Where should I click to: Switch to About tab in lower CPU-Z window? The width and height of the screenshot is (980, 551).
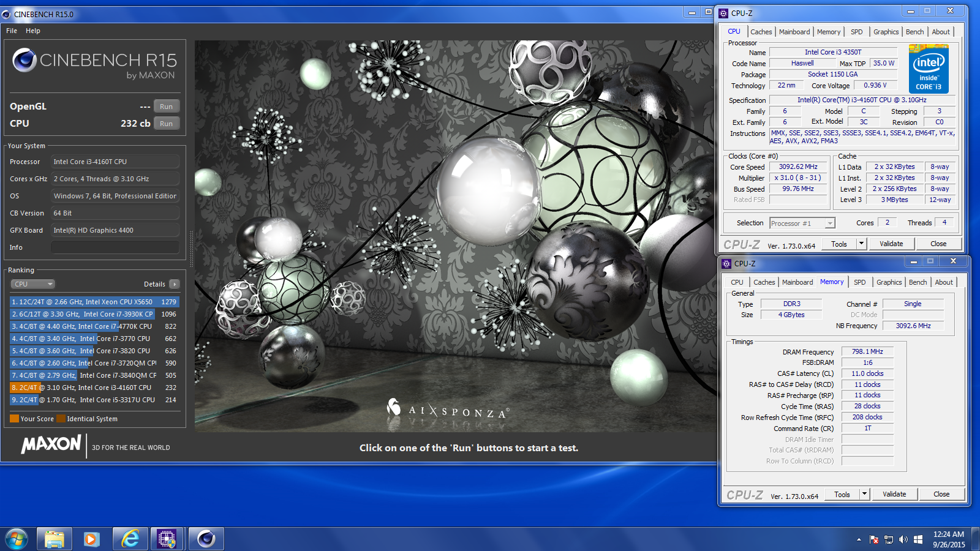(944, 282)
